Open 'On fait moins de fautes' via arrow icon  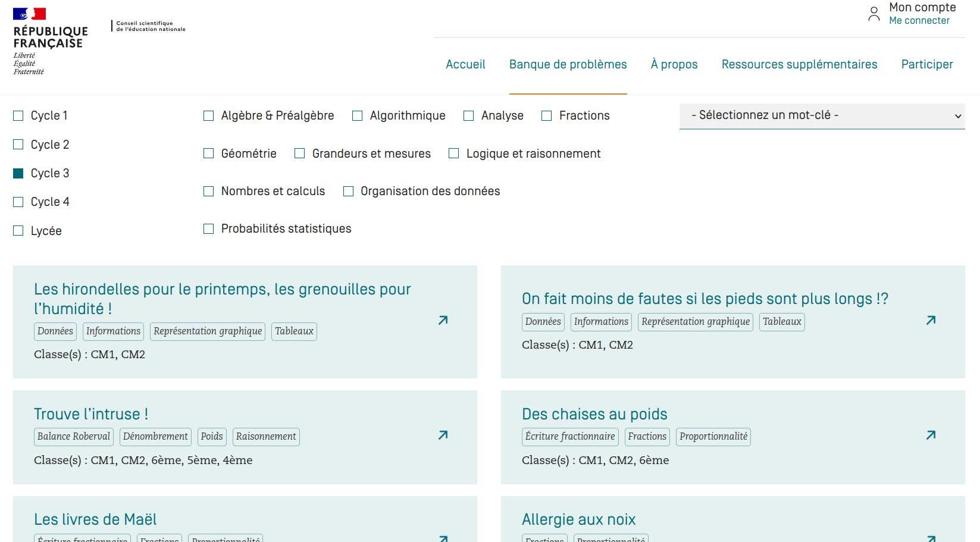931,320
